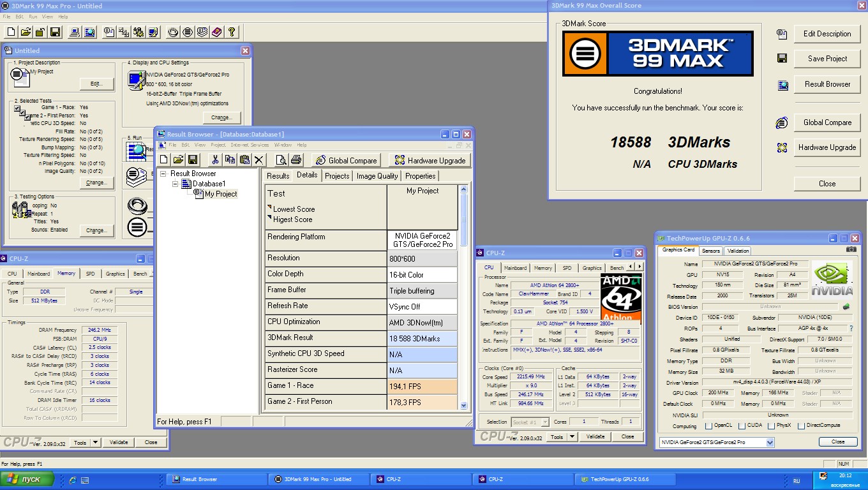Collapse the Result Browser root tree node
This screenshot has width=868, height=490.
164,174
